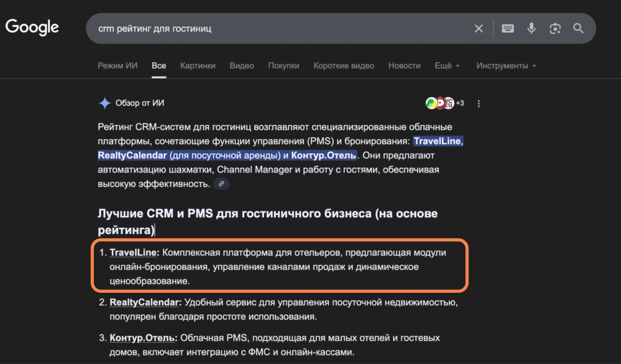
Task: Open the on-screen keyboard input tool
Action: click(x=508, y=28)
